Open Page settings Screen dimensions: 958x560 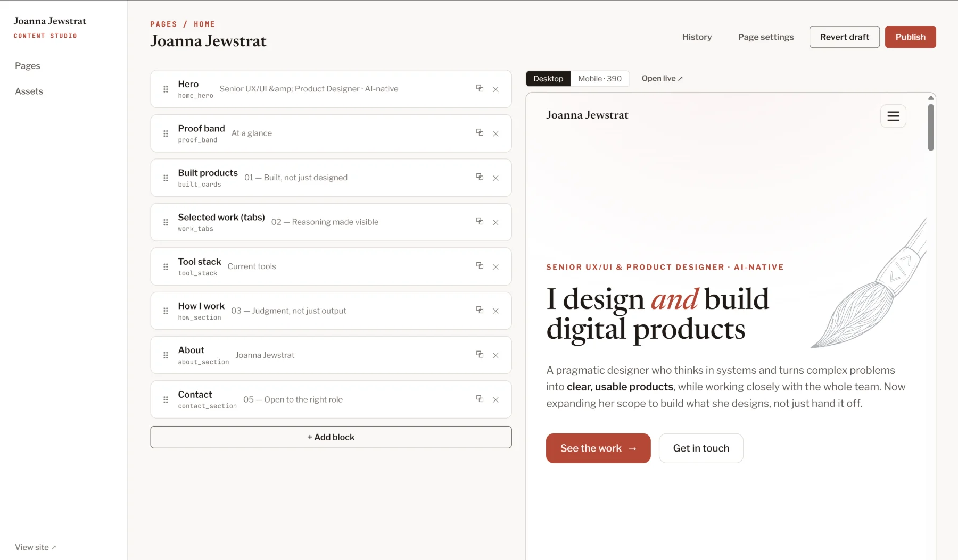pyautogui.click(x=765, y=37)
